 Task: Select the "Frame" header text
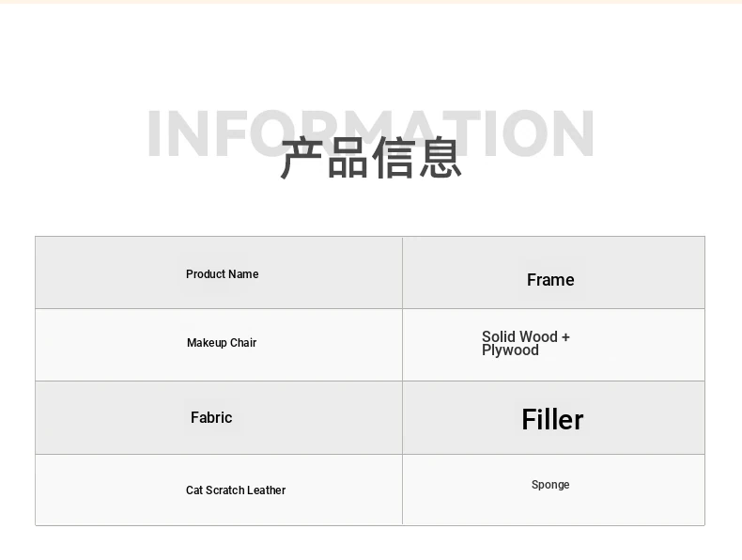[550, 280]
